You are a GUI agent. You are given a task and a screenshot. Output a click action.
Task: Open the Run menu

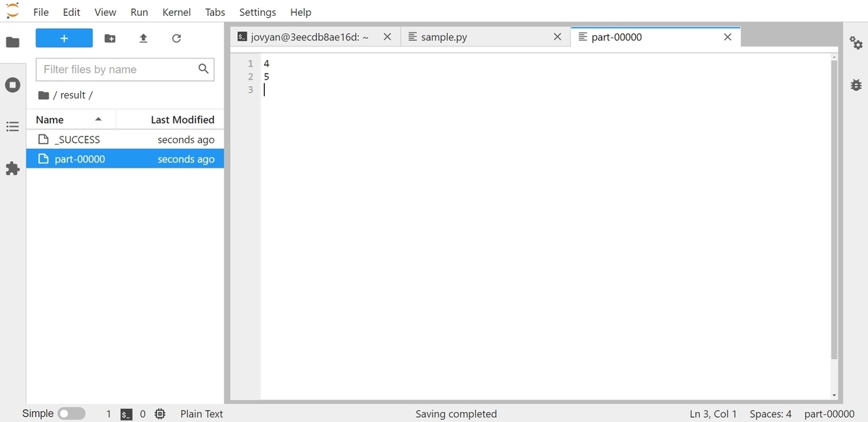[140, 12]
